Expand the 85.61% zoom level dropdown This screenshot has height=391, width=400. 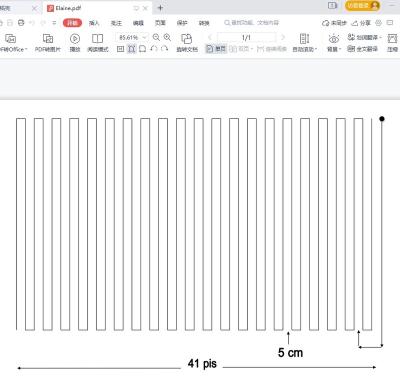(x=144, y=37)
